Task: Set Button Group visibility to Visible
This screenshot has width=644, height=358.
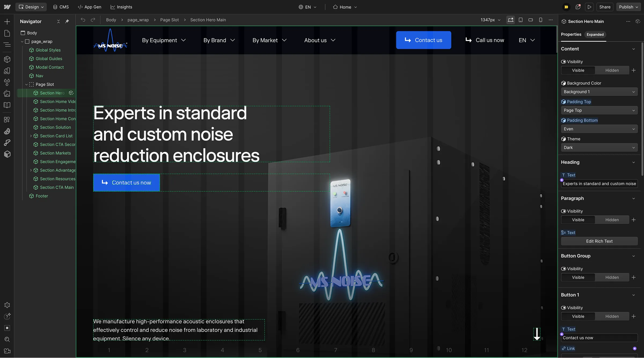Action: (578, 277)
